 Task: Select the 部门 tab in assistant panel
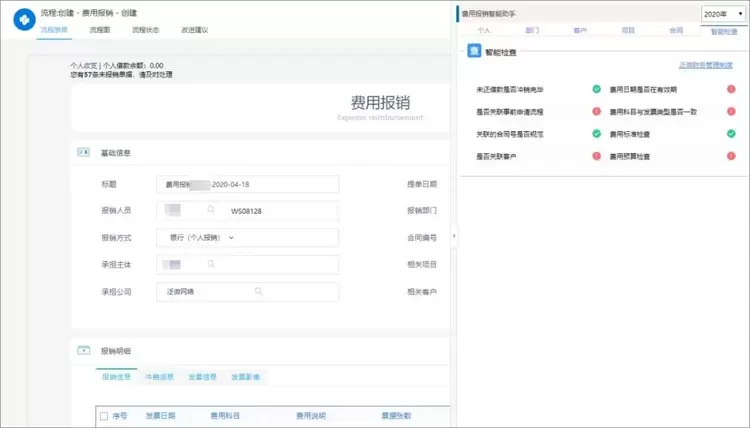532,31
